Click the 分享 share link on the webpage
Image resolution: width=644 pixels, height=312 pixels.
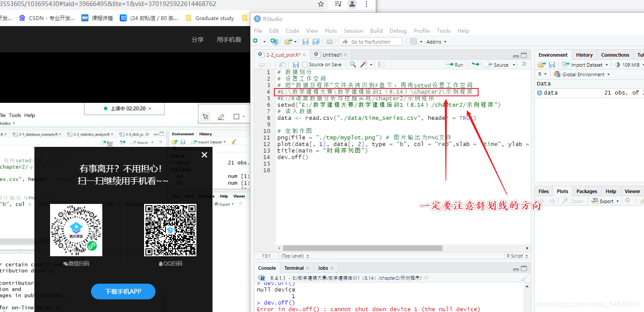click(198, 40)
